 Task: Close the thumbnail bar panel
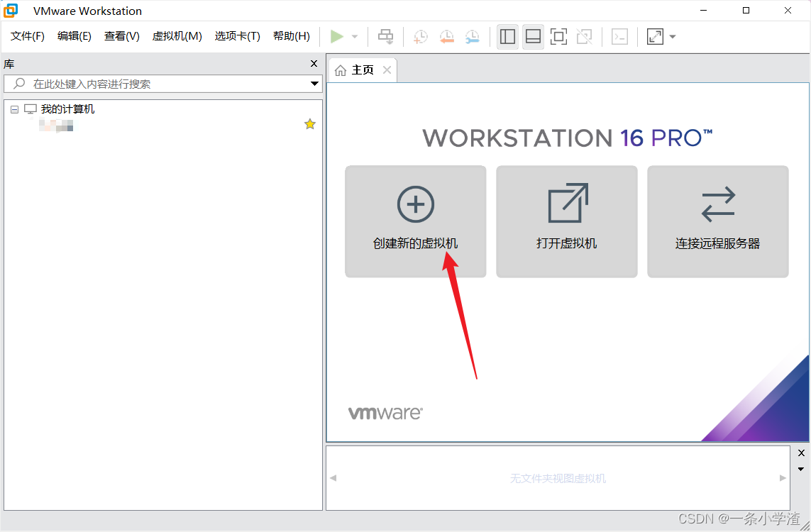801,453
